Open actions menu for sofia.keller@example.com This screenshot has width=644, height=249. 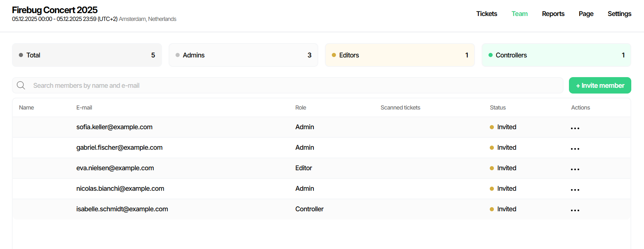coord(575,128)
